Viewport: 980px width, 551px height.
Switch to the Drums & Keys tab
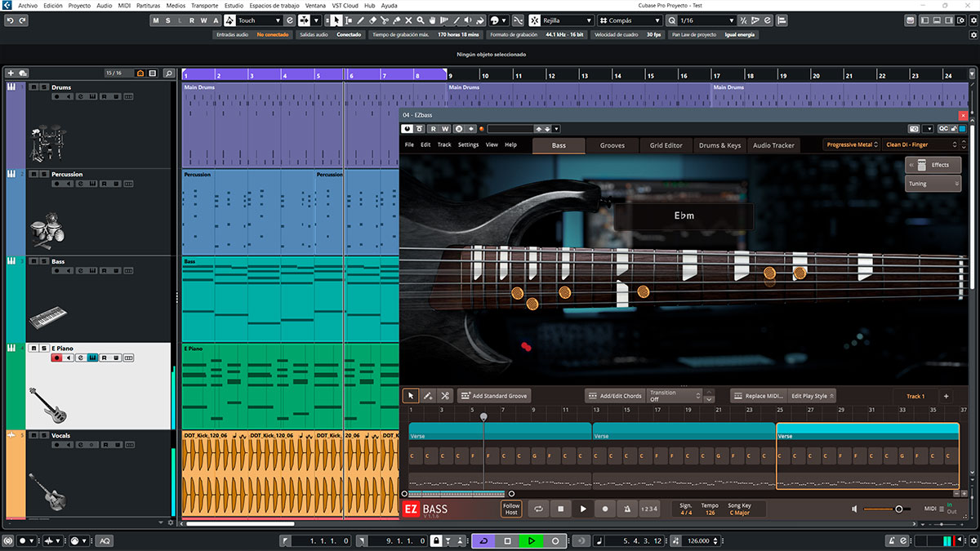click(720, 145)
